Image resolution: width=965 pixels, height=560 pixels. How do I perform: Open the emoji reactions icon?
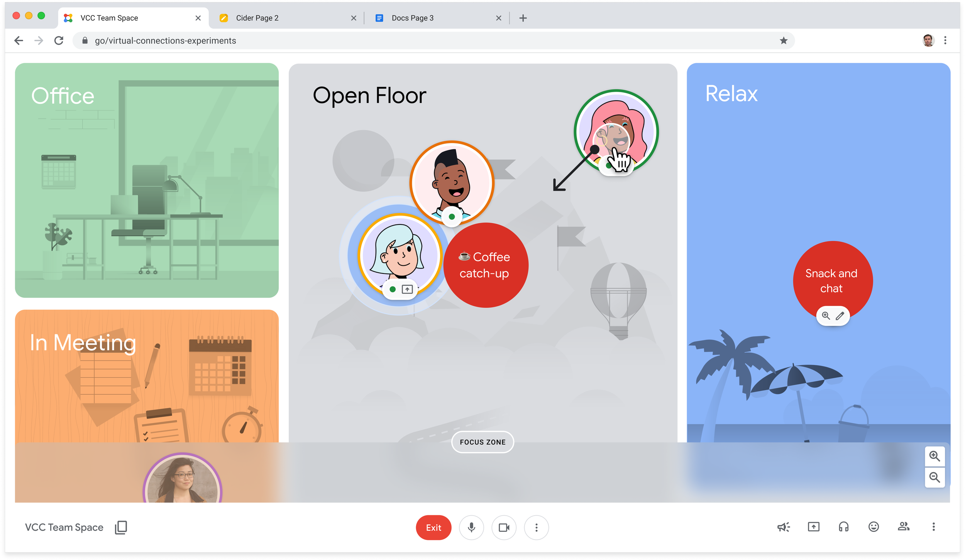pos(874,527)
